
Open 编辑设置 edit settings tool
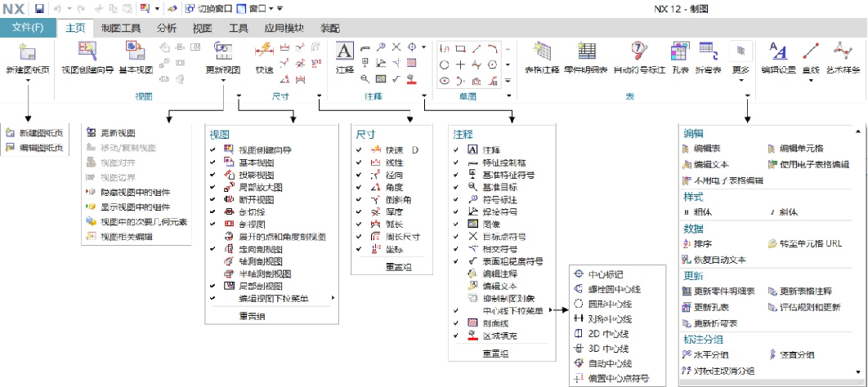pos(778,51)
